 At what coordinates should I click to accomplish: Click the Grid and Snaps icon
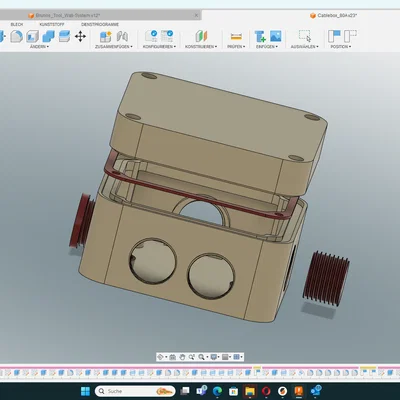tap(225, 357)
